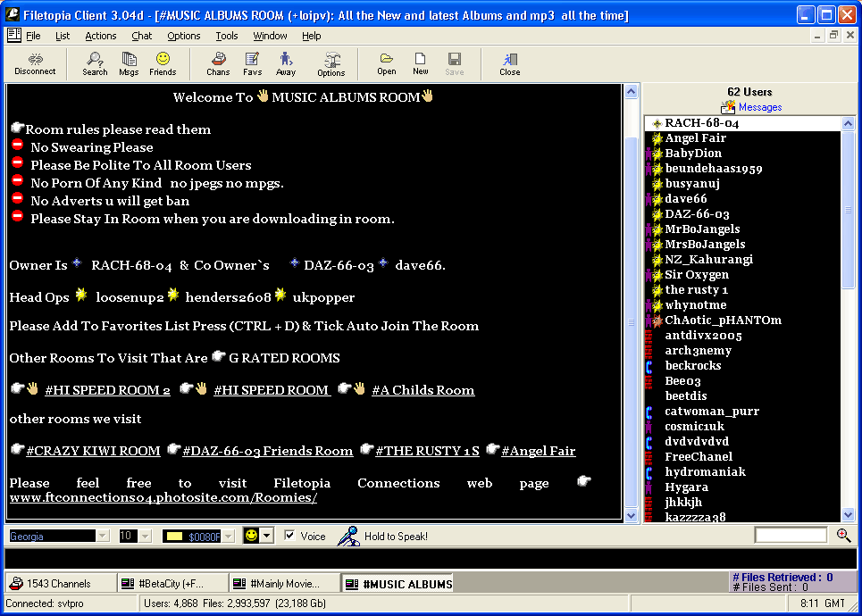Open the Options toolbar icon
The width and height of the screenshot is (862, 616).
click(331, 63)
